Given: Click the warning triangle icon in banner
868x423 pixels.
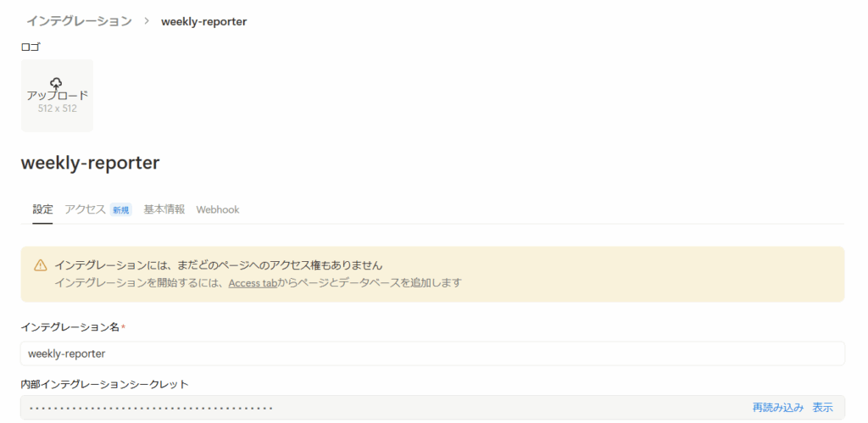Looking at the screenshot, I should (x=41, y=265).
